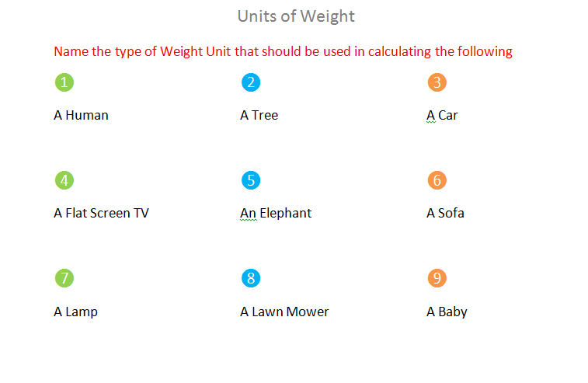Click the orange number 3 circle
588x383 pixels.
click(x=437, y=82)
